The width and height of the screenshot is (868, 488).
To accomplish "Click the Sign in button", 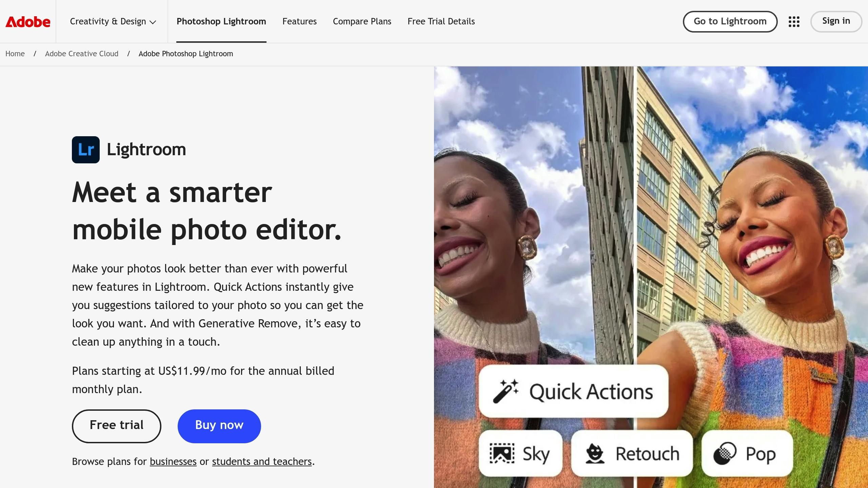I will click(x=836, y=22).
